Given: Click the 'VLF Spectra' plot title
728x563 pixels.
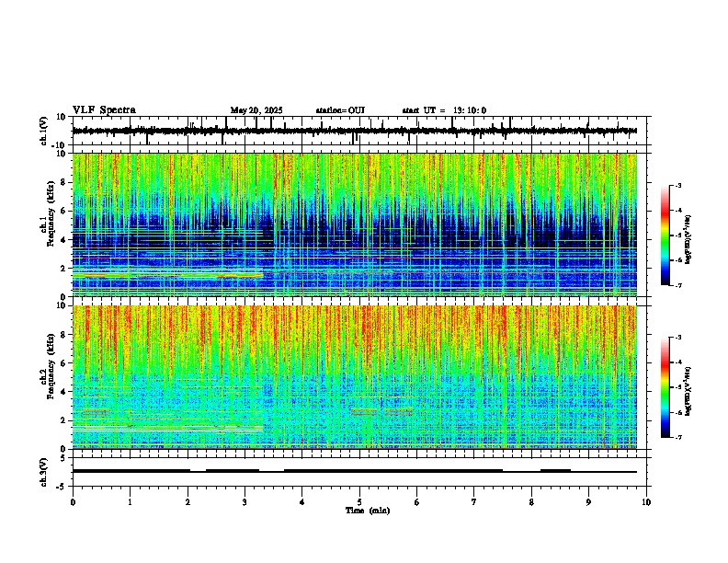Looking at the screenshot, I should 104,110.
